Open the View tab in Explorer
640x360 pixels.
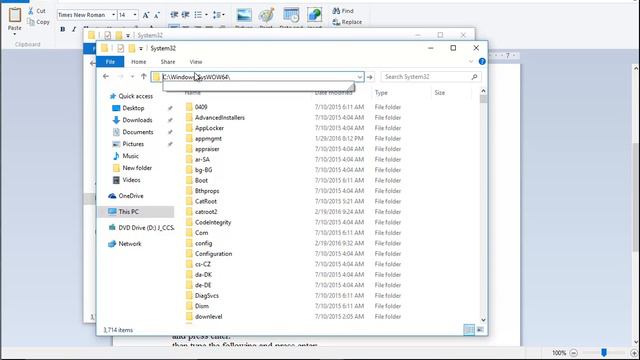[196, 62]
